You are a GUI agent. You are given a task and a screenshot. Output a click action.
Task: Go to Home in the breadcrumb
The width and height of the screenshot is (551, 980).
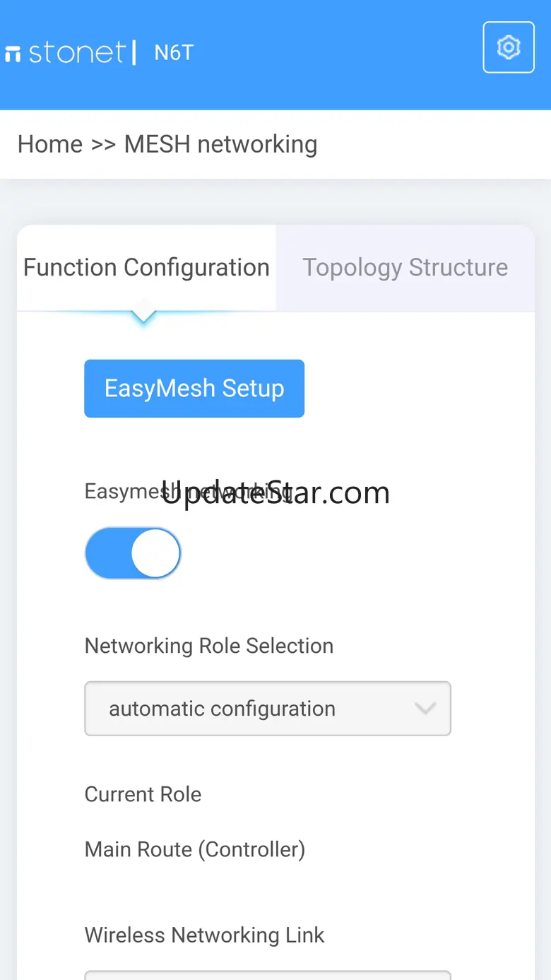point(50,144)
